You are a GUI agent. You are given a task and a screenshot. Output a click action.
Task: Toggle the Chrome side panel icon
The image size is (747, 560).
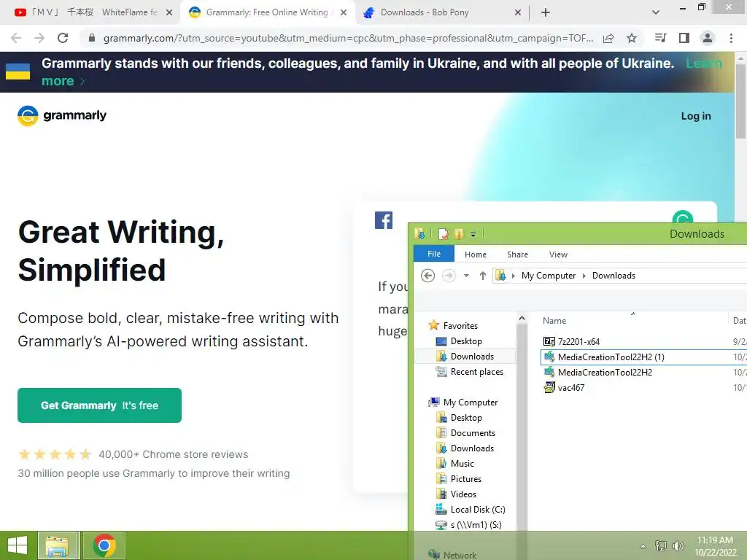pyautogui.click(x=684, y=38)
